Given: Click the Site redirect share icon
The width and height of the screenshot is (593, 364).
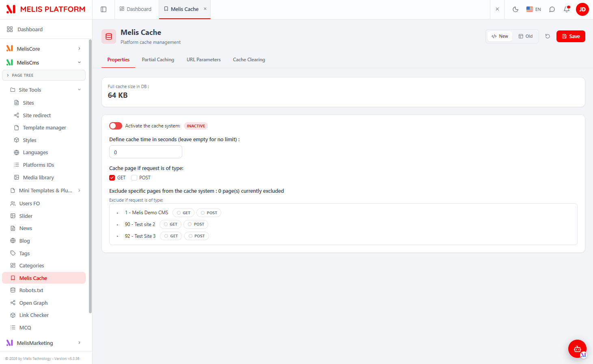Looking at the screenshot, I should point(17,115).
